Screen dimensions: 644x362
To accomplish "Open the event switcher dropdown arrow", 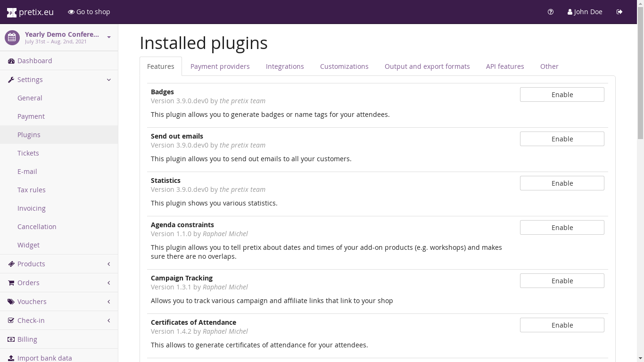I will tap(109, 37).
